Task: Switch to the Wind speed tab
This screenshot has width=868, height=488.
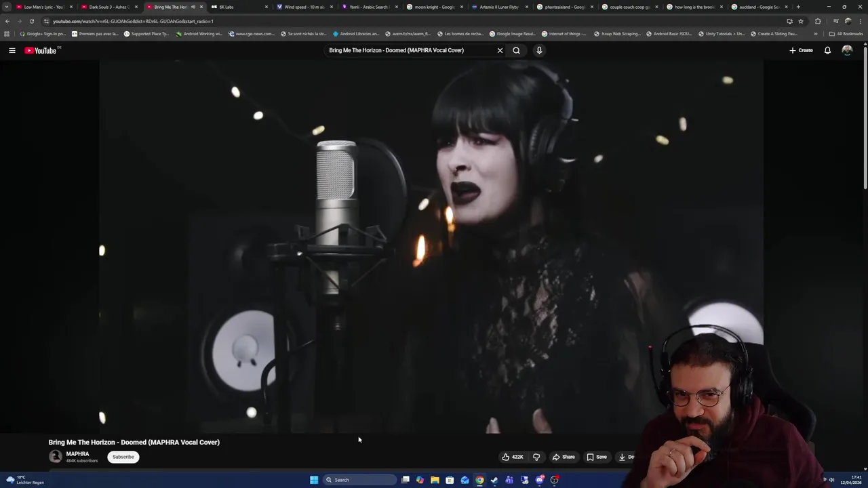Action: click(304, 7)
